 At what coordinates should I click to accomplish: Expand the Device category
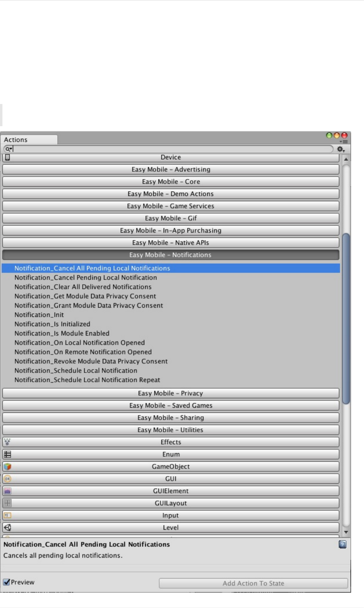[x=171, y=158]
